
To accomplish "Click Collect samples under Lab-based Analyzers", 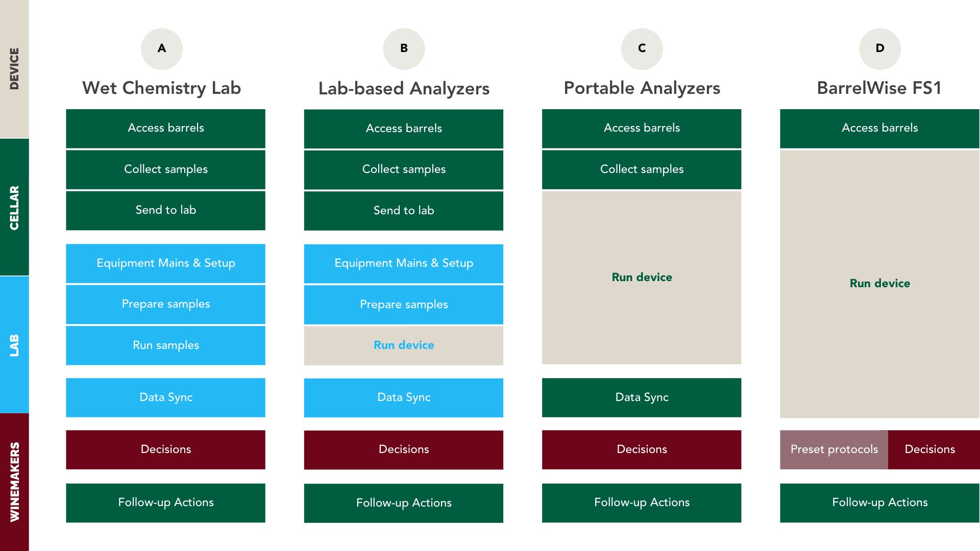I will pyautogui.click(x=404, y=169).
